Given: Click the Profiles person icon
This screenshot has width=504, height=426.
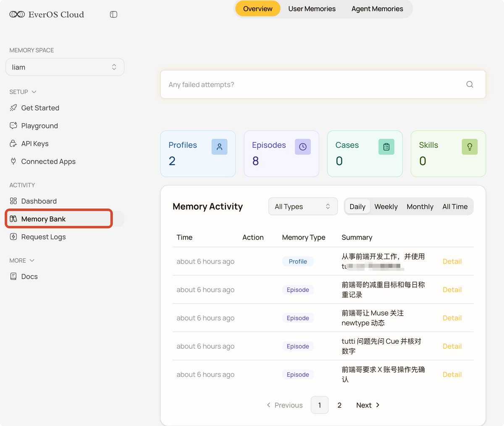Looking at the screenshot, I should (x=219, y=147).
